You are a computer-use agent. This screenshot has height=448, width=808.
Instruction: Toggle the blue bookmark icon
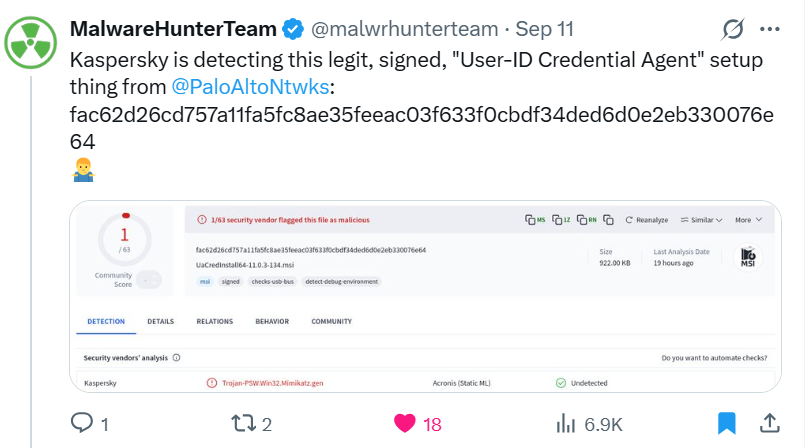[727, 423]
